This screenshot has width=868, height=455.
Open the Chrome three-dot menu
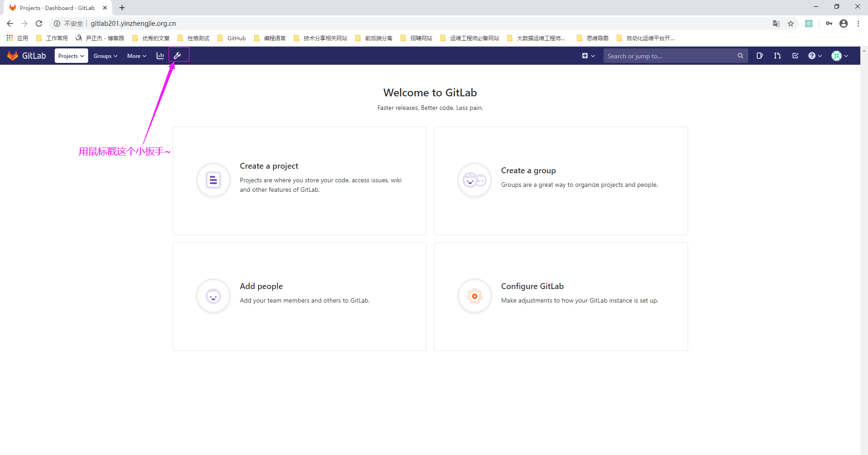click(x=858, y=24)
